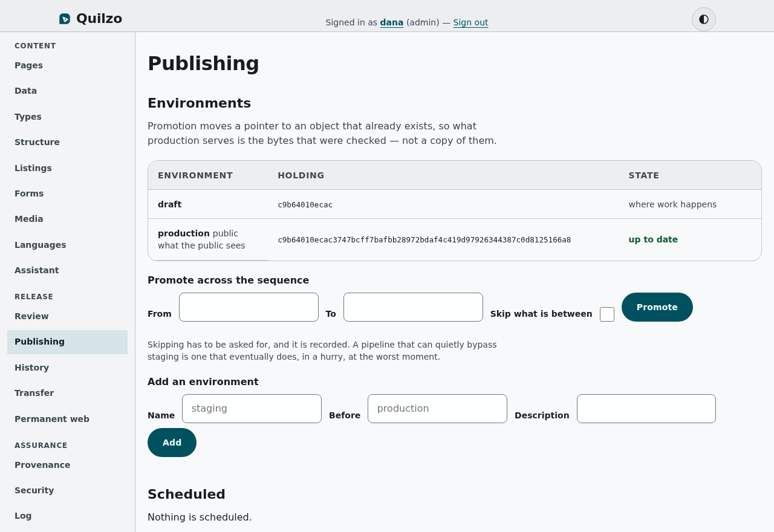Click 'Add an environment' heading
The image size is (774, 532).
[x=203, y=381]
